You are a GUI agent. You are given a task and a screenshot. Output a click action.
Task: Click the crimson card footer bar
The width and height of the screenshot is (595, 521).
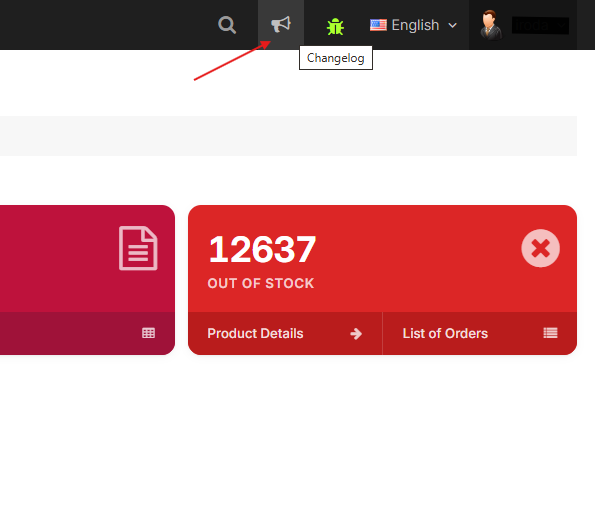[87, 334]
